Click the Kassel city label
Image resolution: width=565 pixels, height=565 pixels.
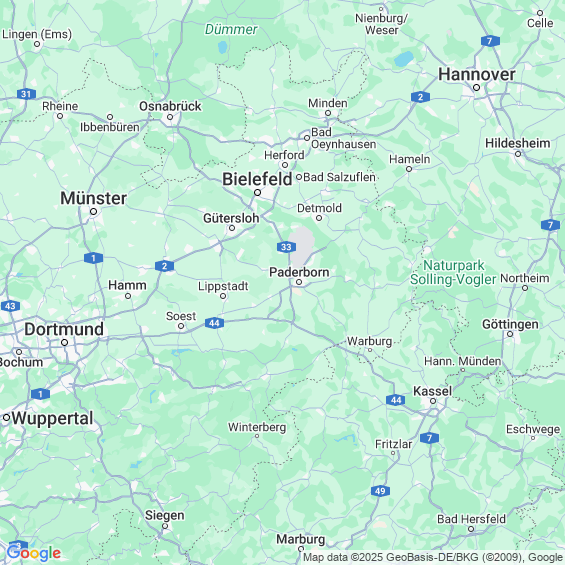tap(432, 391)
